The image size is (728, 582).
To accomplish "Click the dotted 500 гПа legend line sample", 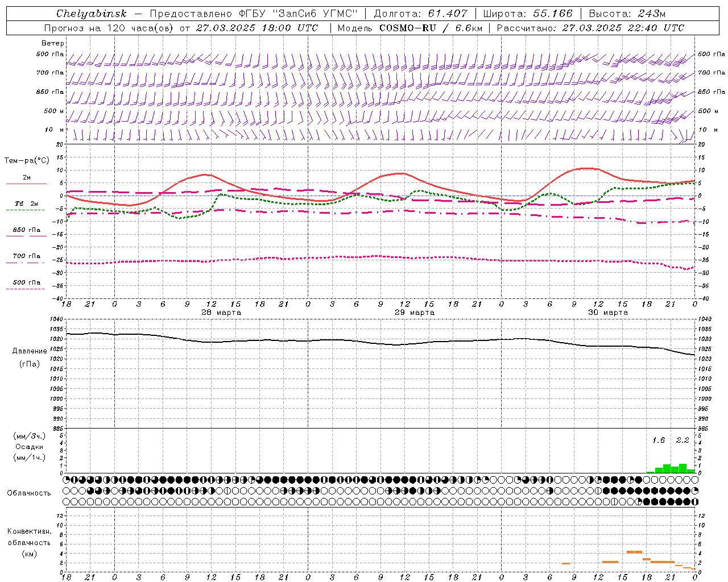I will coord(25,289).
